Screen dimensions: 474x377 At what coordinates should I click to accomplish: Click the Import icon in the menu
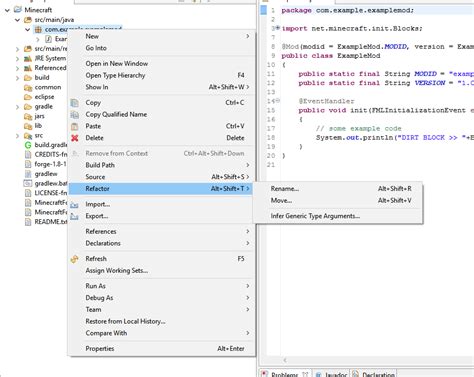[75, 204]
